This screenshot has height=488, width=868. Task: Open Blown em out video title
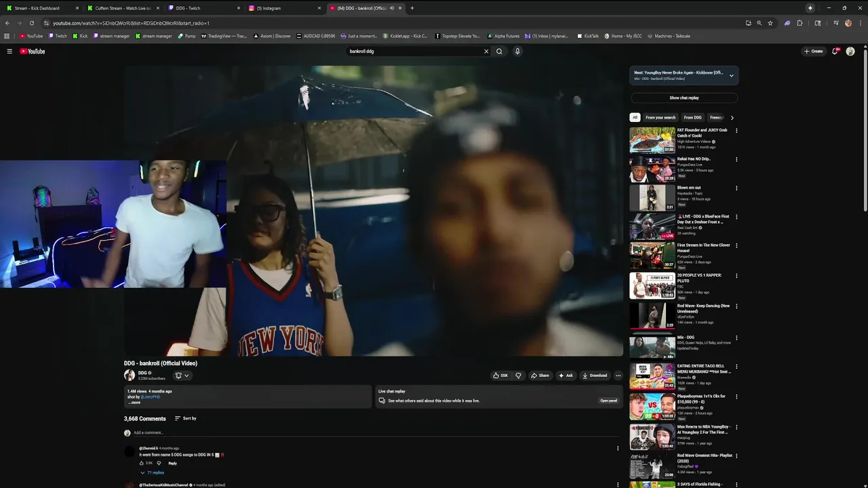[689, 188]
